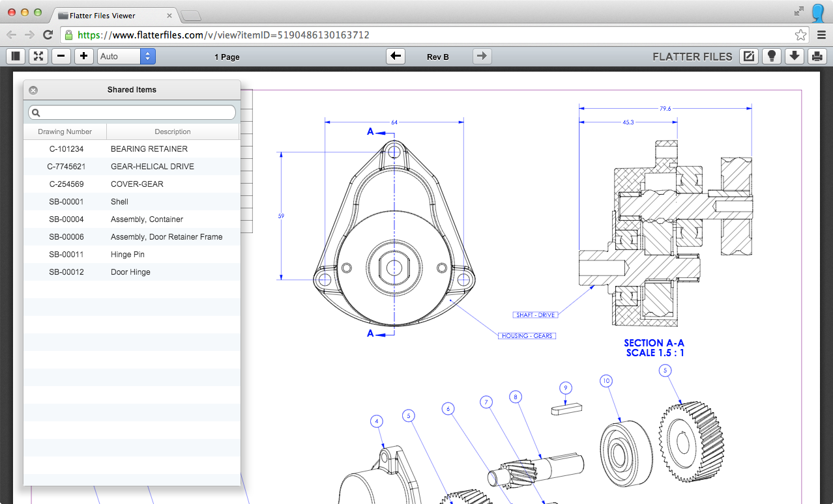Print the drawing with printer icon
Screen dimensions: 833x504
point(817,57)
